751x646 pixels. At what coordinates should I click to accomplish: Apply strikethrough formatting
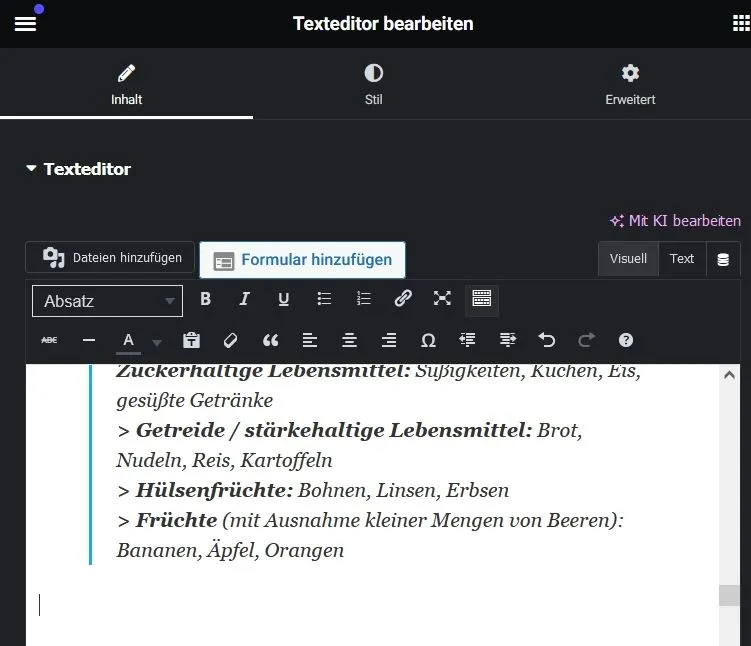pos(49,340)
